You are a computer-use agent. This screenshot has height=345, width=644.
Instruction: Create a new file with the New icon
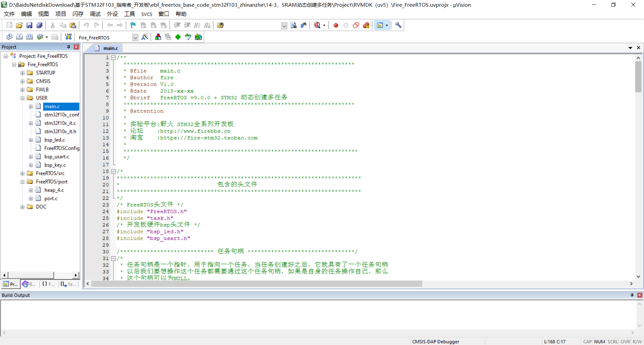[x=9, y=25]
